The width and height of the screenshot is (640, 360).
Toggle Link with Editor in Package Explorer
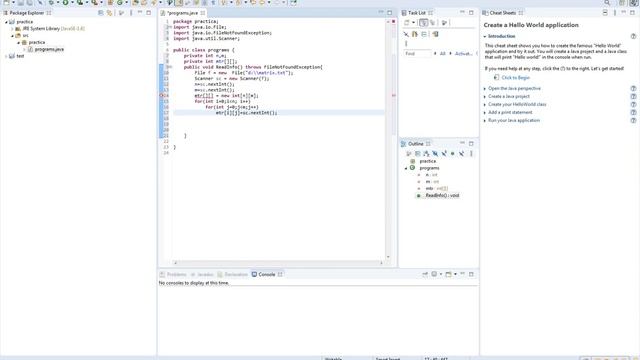[109, 13]
